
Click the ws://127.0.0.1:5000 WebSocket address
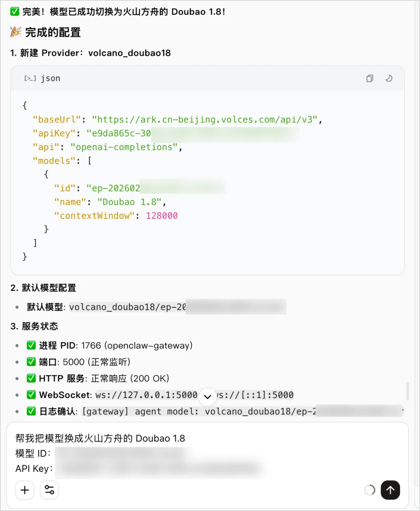click(x=147, y=395)
